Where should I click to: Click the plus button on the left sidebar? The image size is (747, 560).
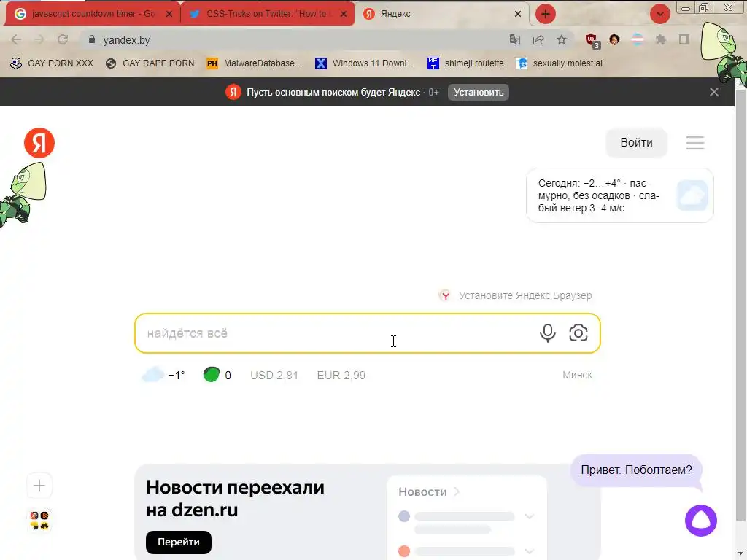[39, 486]
